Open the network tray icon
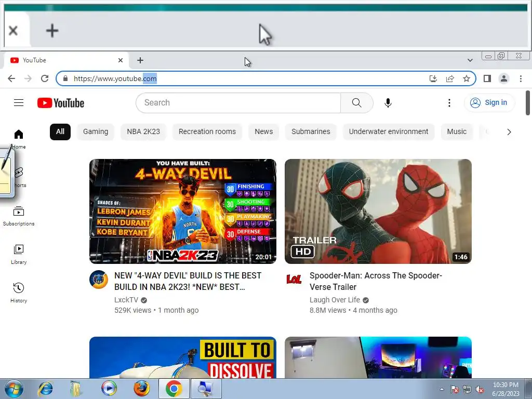The width and height of the screenshot is (532, 399). 467,389
